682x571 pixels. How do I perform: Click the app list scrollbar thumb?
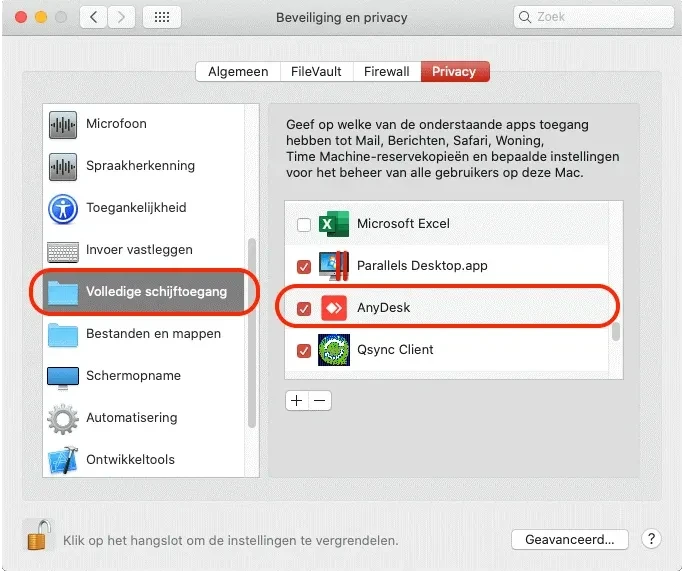tap(615, 332)
